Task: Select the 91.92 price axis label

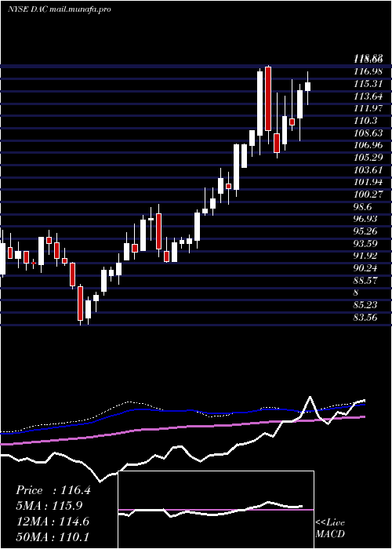Action: coord(366,256)
